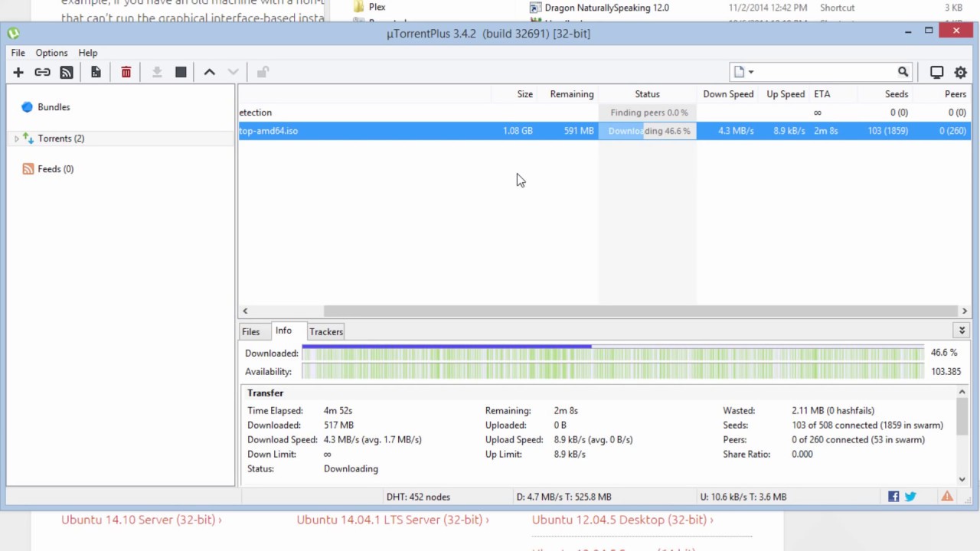Sort by the Remaining column header
This screenshot has width=980, height=551.
[x=567, y=94]
